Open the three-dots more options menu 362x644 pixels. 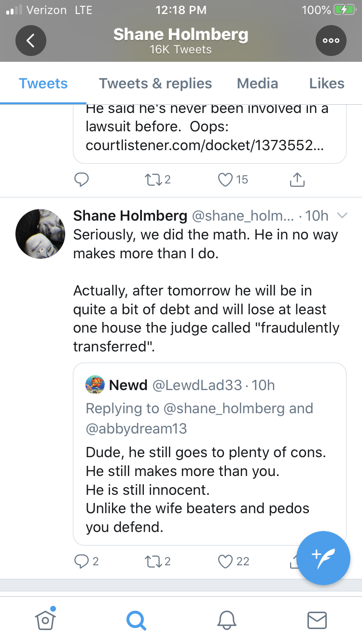(331, 41)
